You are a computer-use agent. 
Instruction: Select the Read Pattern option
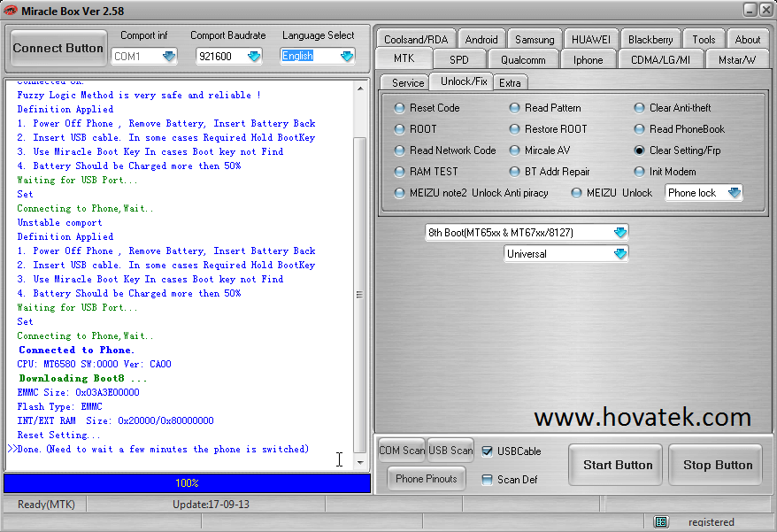coord(545,108)
